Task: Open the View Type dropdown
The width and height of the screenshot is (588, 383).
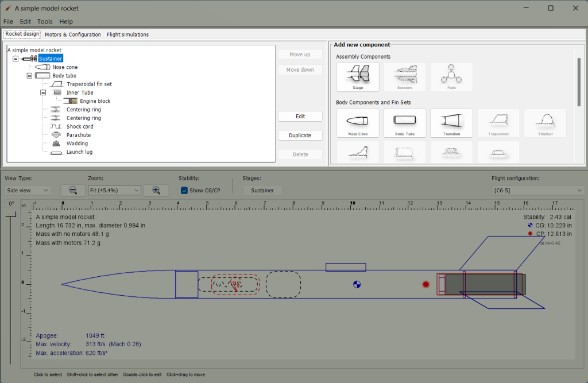Action: [x=28, y=190]
